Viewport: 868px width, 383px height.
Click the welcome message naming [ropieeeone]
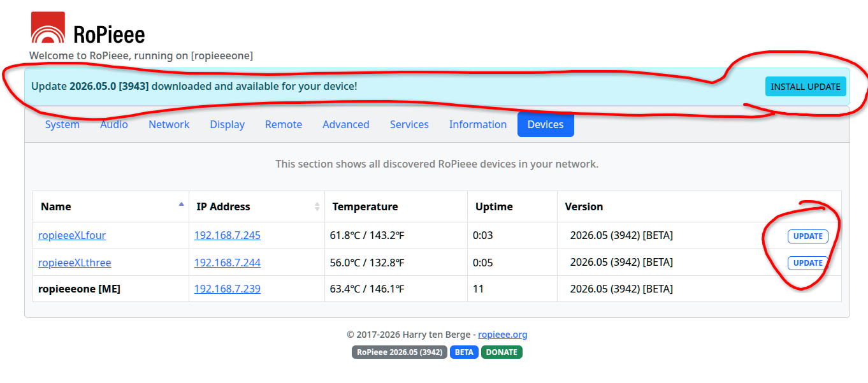pyautogui.click(x=141, y=55)
